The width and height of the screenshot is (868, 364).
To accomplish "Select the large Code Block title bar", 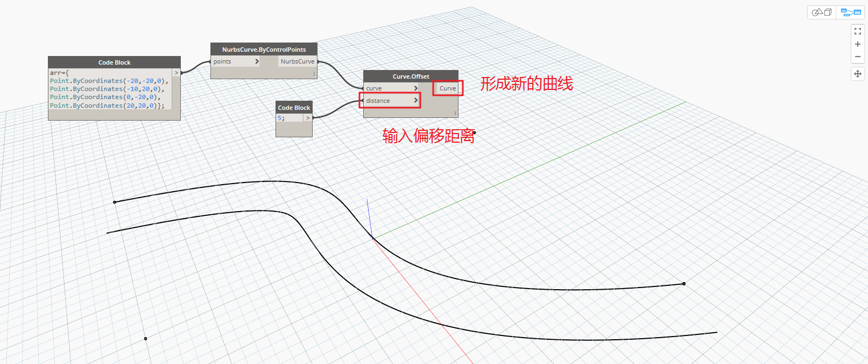I will pos(114,62).
